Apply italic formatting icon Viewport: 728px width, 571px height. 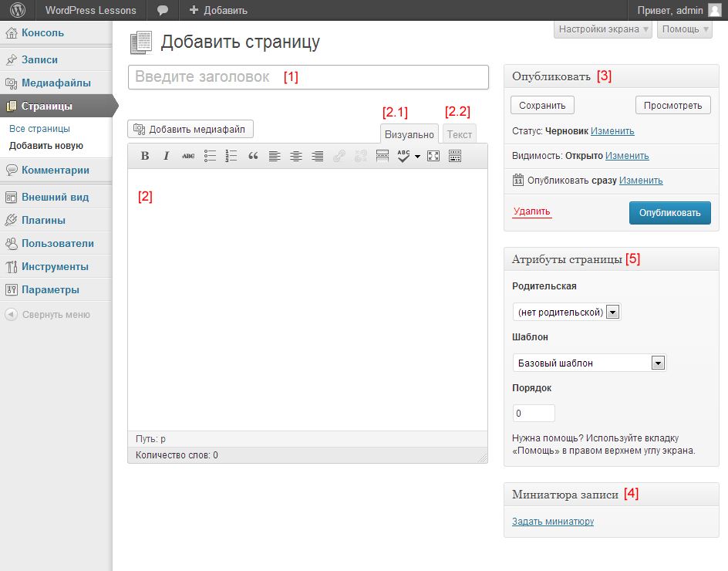point(167,156)
